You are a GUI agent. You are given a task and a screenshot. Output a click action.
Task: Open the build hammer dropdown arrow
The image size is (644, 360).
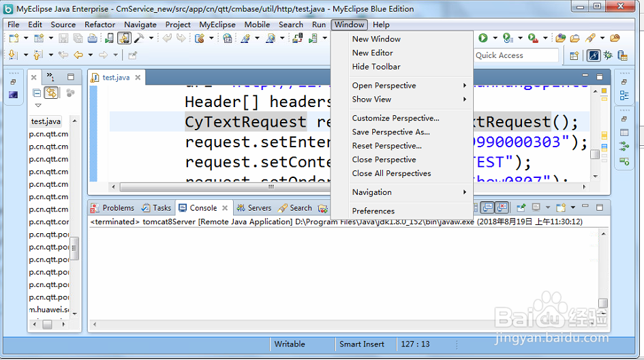(151, 38)
